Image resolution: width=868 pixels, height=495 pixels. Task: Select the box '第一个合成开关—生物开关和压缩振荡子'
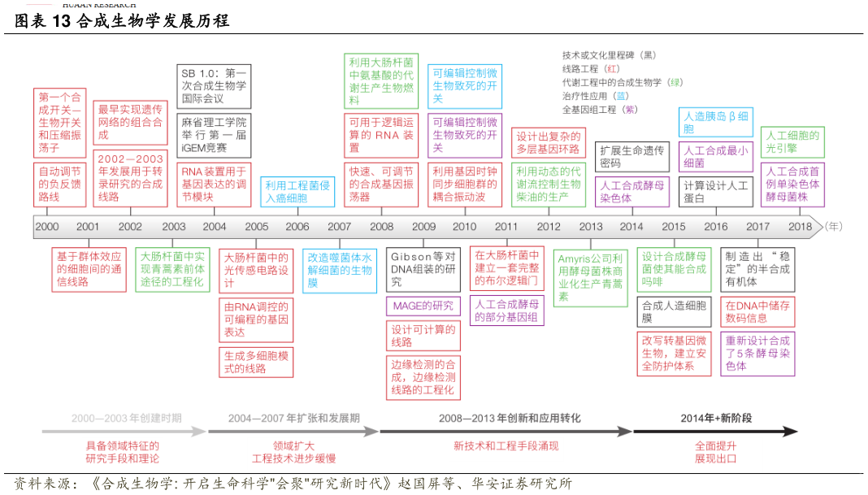(60, 123)
